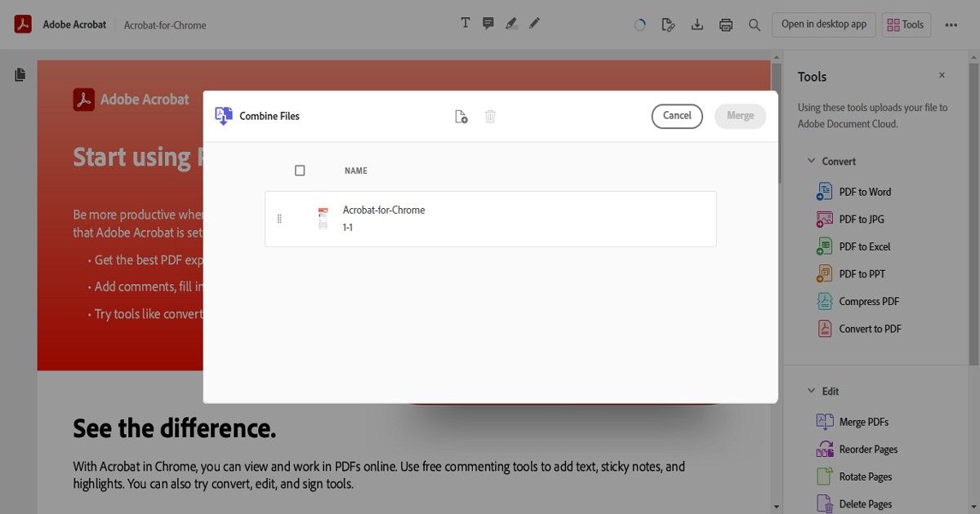Select the Add text tool
Image resolution: width=980 pixels, height=514 pixels.
(465, 23)
